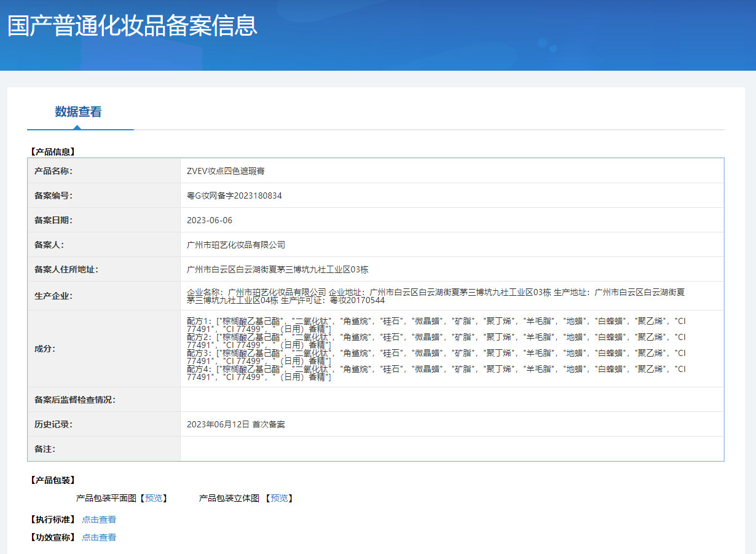The width and height of the screenshot is (756, 554).
Task: Select product name ZVEV妆点四色遮瑕膏
Action: [226, 171]
